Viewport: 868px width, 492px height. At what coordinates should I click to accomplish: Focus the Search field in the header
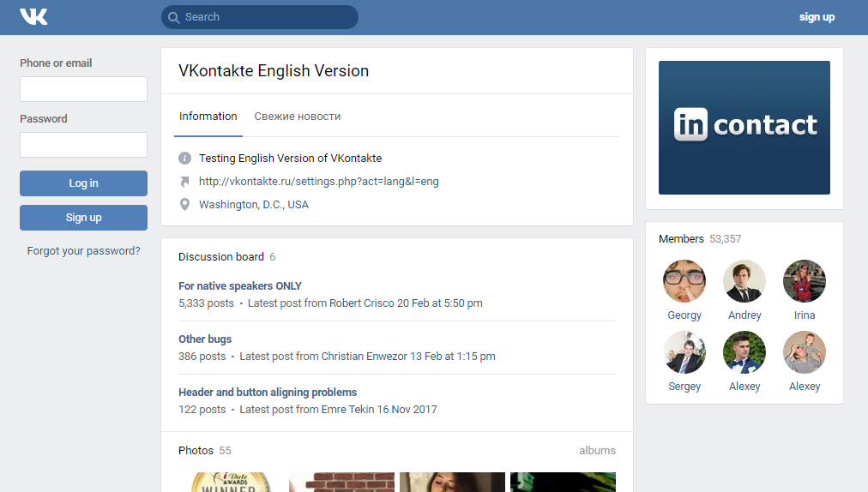click(260, 17)
